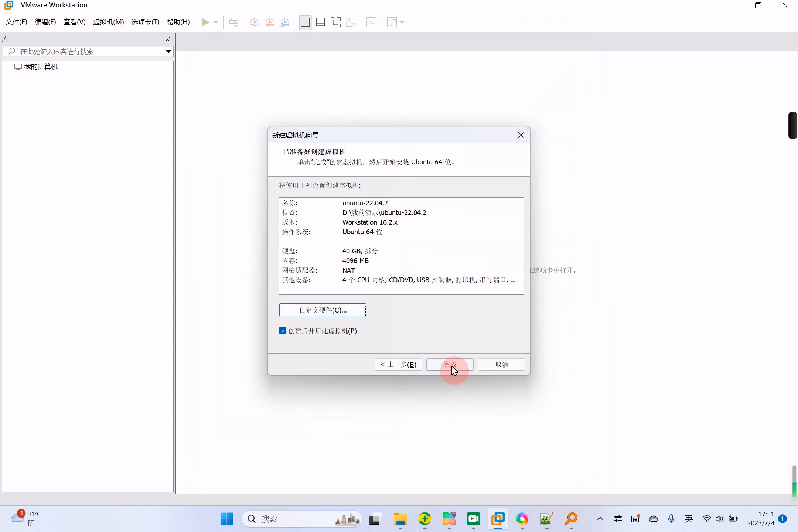Image resolution: width=798 pixels, height=532 pixels.
Task: Open the Wi-Fi network tray icon
Action: 706,519
